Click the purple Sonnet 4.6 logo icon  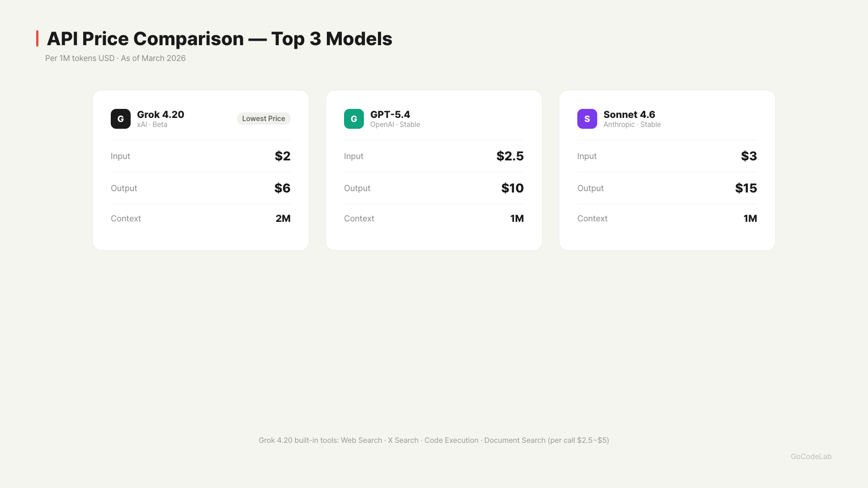coord(587,119)
